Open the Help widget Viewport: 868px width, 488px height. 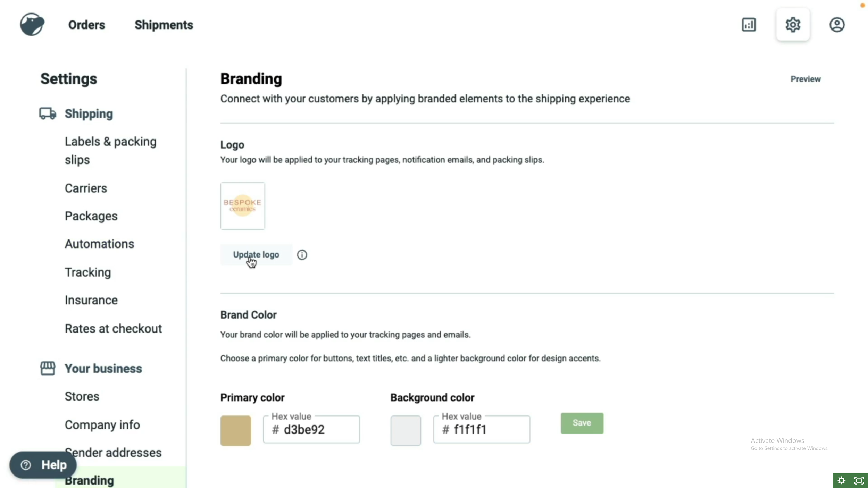point(43,465)
